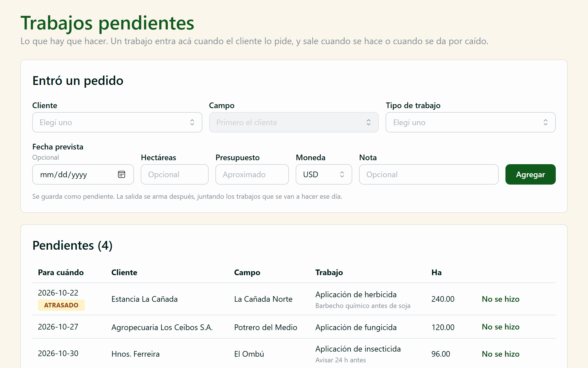The image size is (588, 368).
Task: Click the Agregar button
Action: tap(531, 174)
